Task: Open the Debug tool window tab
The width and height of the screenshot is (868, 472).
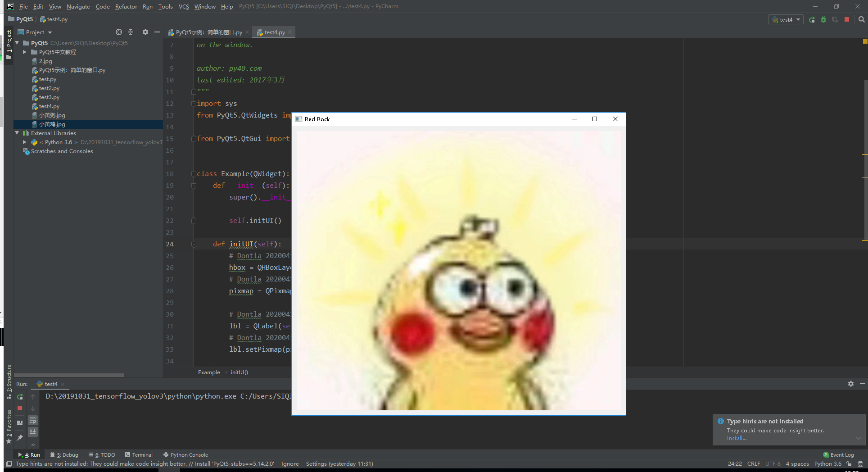Action: (64, 455)
